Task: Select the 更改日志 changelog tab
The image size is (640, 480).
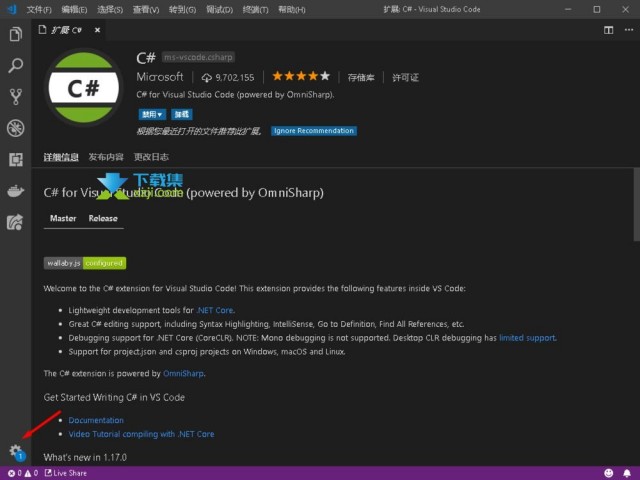Action: [151, 157]
